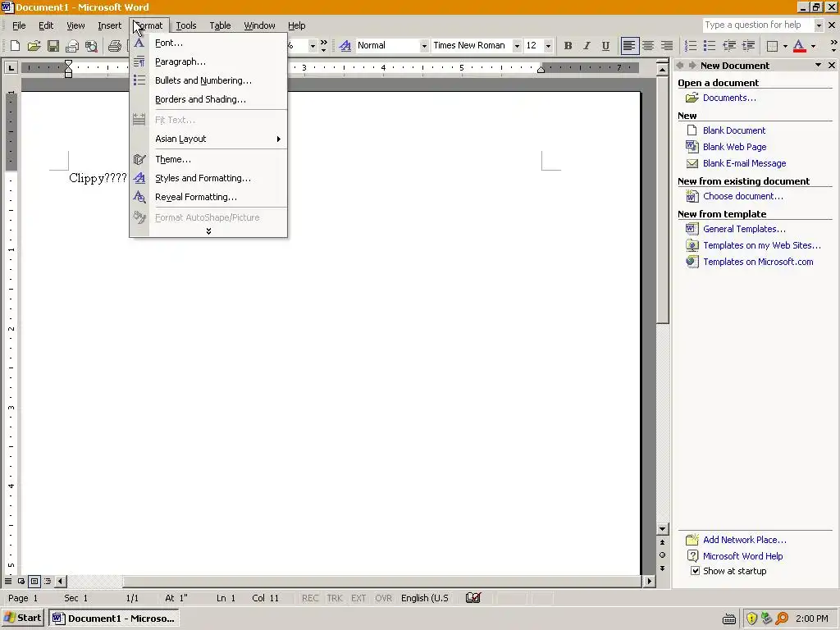Open the font size 12 dropdown
Screen dimensions: 840x630
click(x=547, y=46)
